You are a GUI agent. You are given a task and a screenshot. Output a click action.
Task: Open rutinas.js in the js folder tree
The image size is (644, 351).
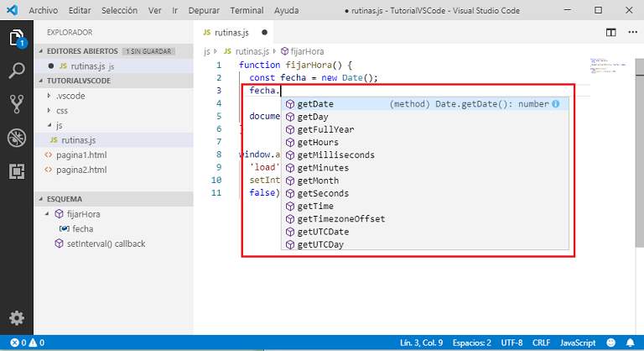click(x=114, y=140)
